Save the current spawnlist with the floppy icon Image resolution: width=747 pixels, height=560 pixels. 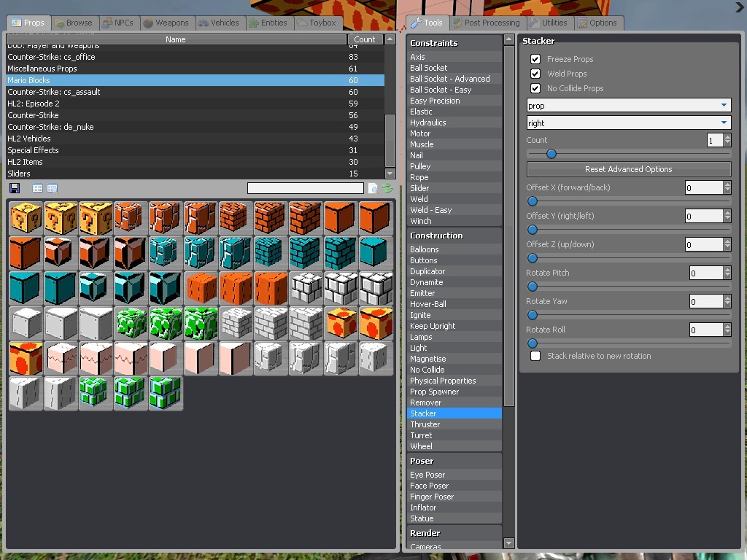(x=14, y=188)
